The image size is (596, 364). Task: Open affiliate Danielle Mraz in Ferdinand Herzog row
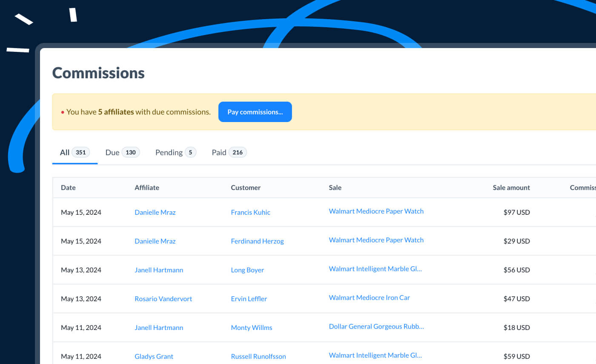pyautogui.click(x=155, y=241)
